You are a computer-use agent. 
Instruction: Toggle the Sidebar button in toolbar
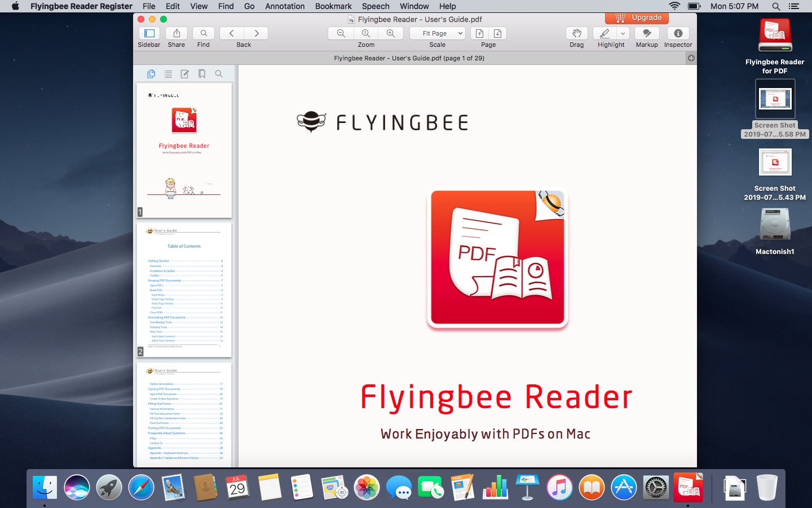click(x=149, y=33)
